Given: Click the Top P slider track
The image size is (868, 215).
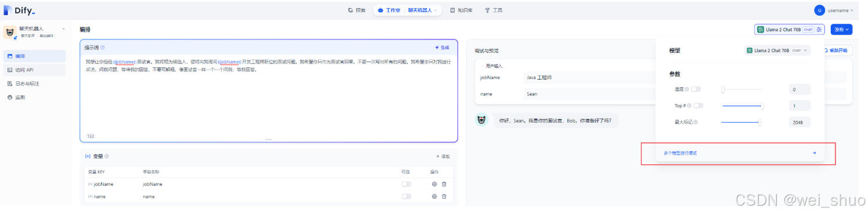Looking at the screenshot, I should coord(743,106).
